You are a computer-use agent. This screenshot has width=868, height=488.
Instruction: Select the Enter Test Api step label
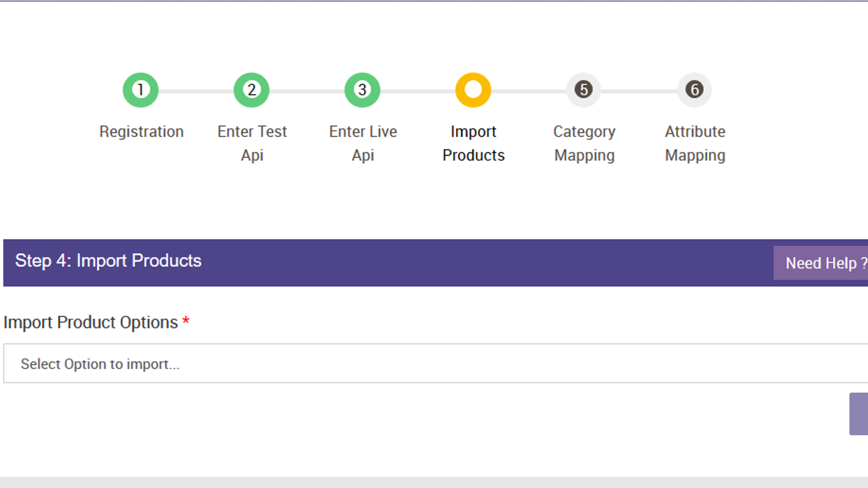pos(251,143)
